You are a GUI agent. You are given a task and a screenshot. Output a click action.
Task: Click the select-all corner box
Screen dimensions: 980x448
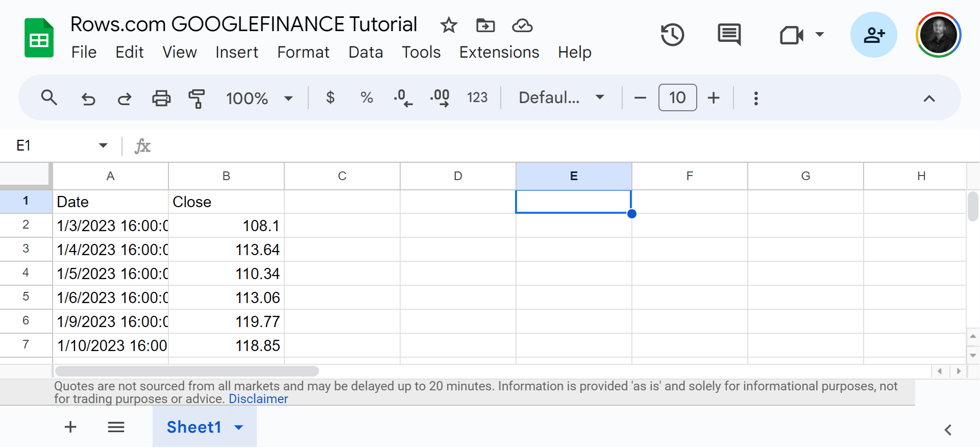click(x=26, y=176)
